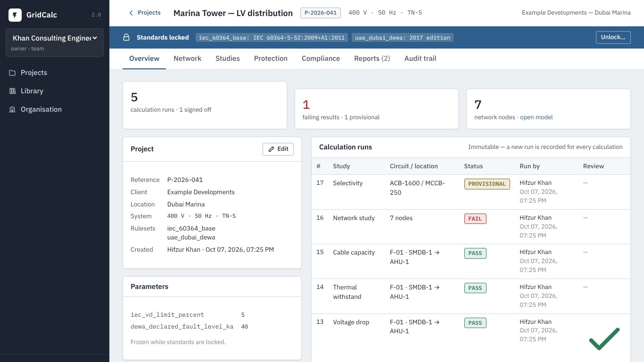Click the padlock icon beside Standards locked

126,38
